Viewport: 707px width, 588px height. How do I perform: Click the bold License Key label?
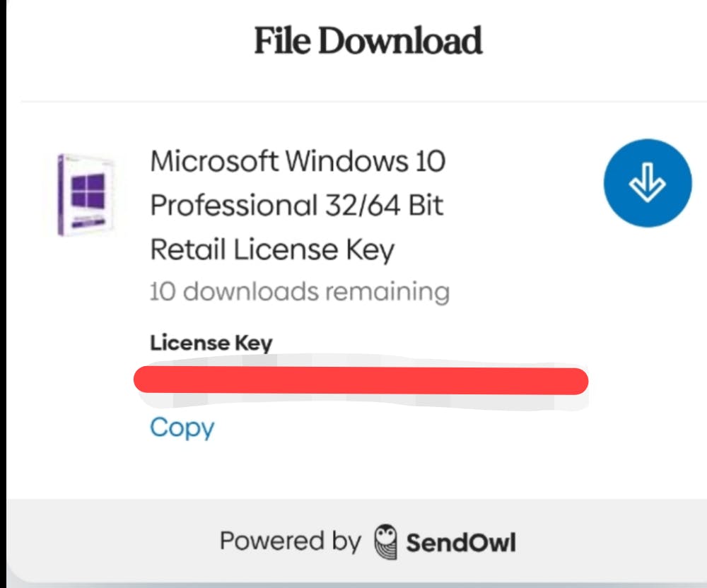click(x=211, y=343)
